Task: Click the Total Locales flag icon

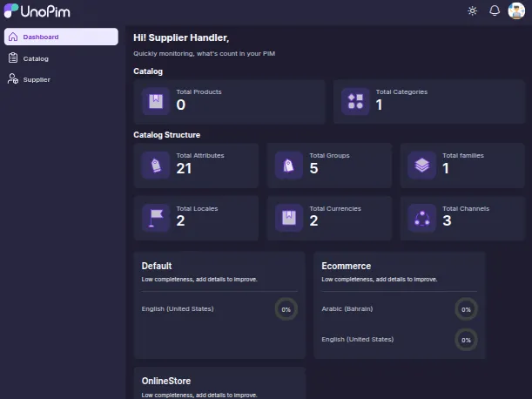Action: point(156,218)
